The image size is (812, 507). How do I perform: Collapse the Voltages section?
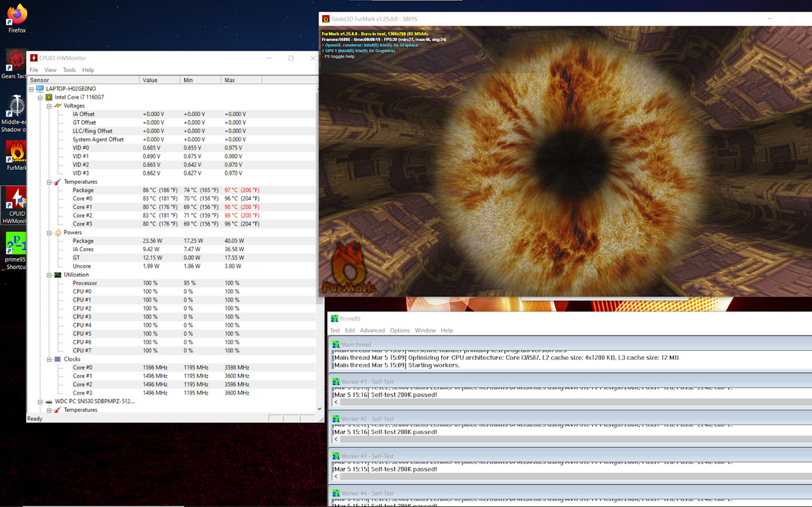(49, 106)
